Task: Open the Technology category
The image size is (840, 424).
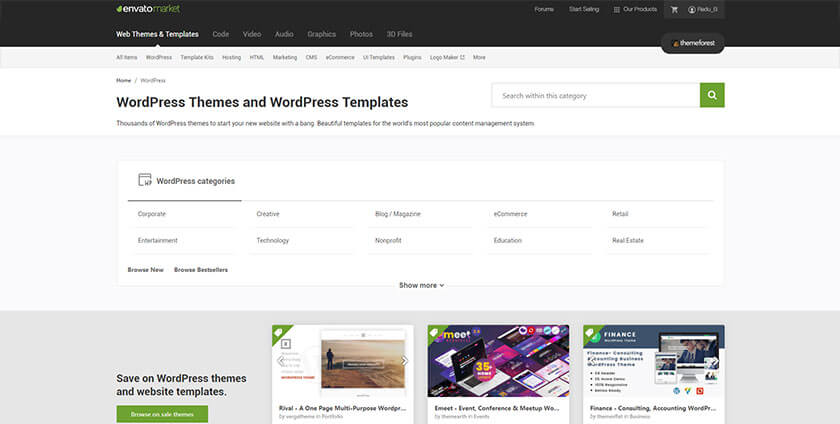Action: tap(273, 241)
